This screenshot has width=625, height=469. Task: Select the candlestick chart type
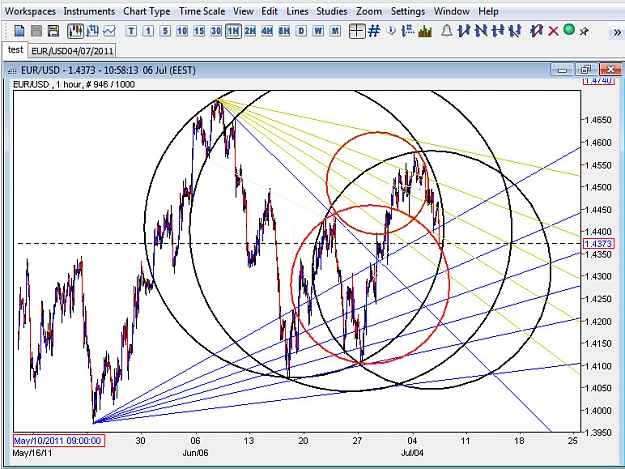(75, 31)
